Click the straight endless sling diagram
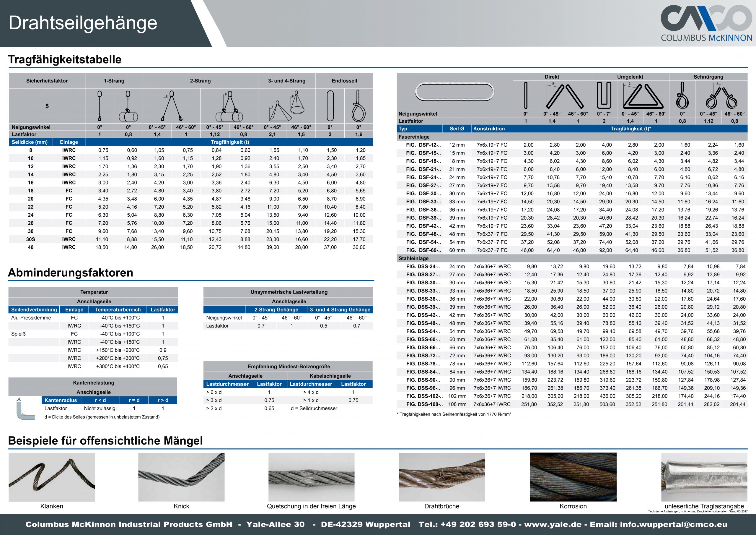This screenshot has width=756, height=535. 330,106
